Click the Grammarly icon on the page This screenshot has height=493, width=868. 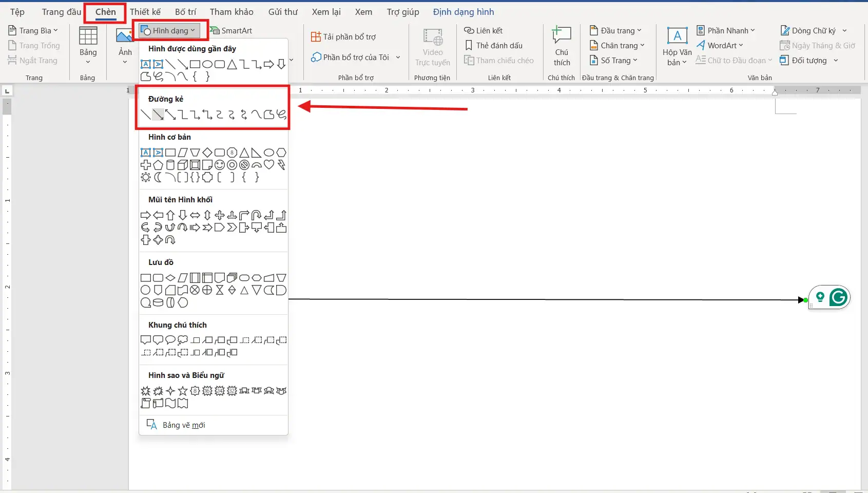[838, 297]
